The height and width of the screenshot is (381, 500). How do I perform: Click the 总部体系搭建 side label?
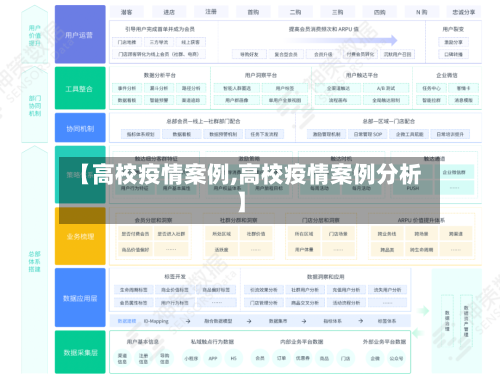click(x=35, y=262)
